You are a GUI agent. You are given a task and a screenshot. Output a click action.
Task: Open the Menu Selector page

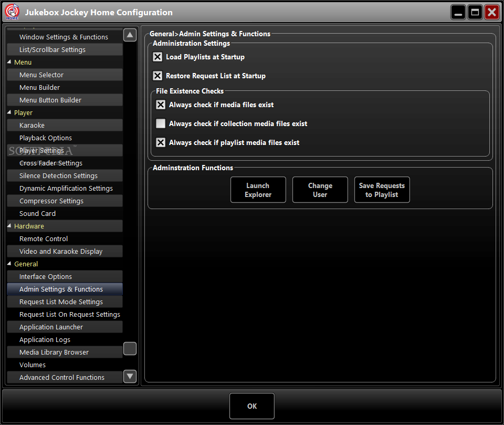pyautogui.click(x=65, y=75)
